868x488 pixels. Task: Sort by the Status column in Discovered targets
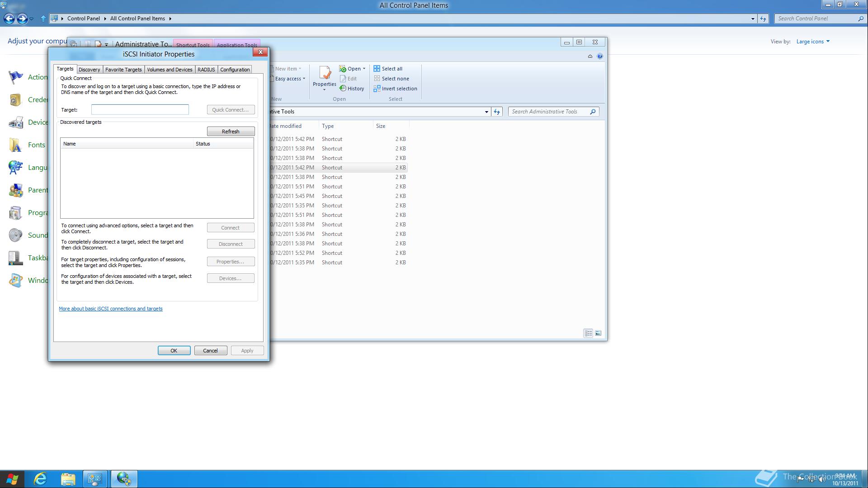coord(223,144)
